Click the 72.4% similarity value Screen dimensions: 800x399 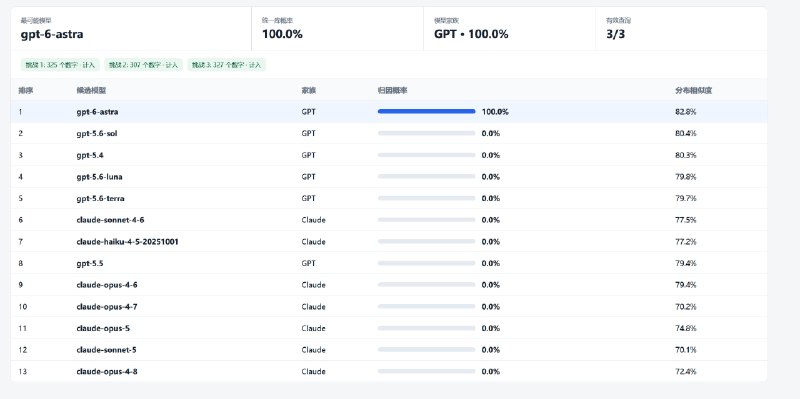[686, 371]
